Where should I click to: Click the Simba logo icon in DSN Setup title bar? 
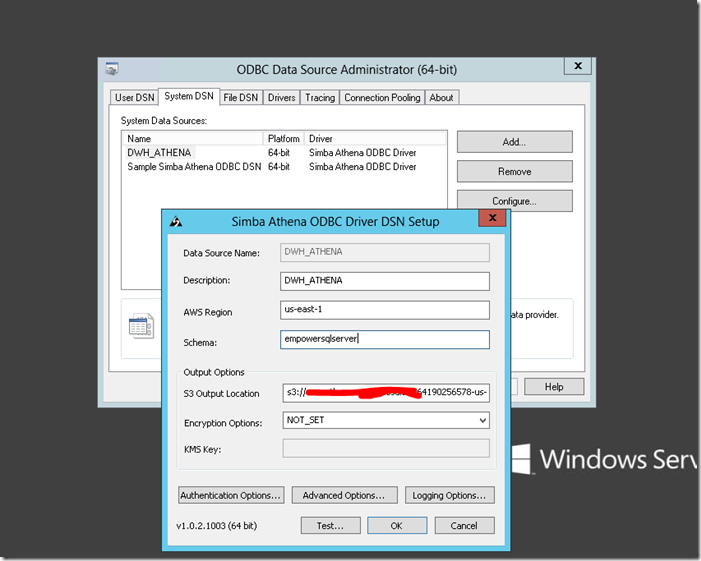click(176, 221)
